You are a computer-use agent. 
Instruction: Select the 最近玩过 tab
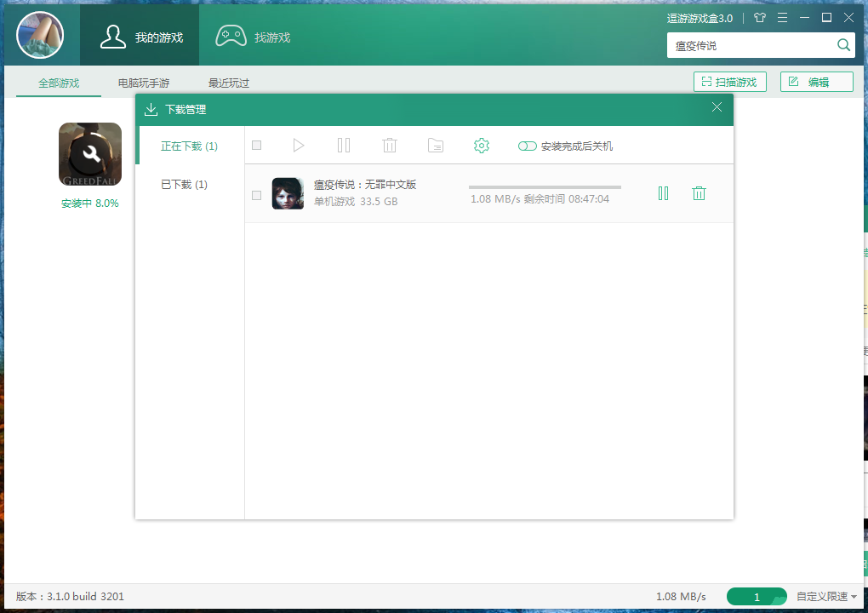pyautogui.click(x=229, y=83)
